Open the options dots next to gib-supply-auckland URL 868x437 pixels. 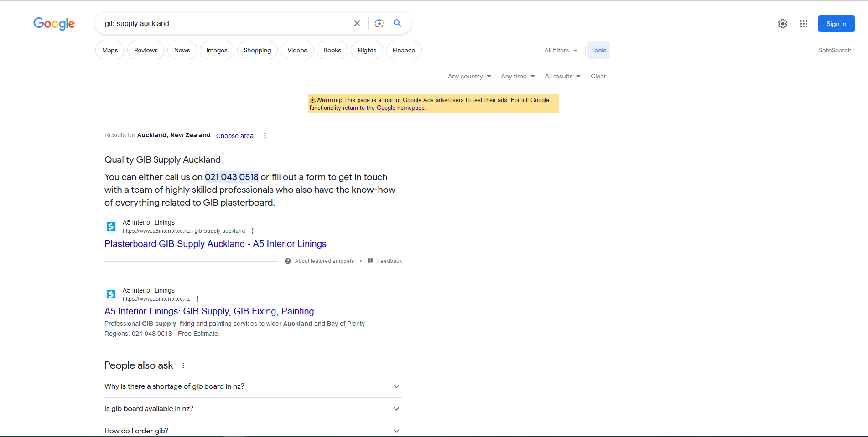[253, 231]
